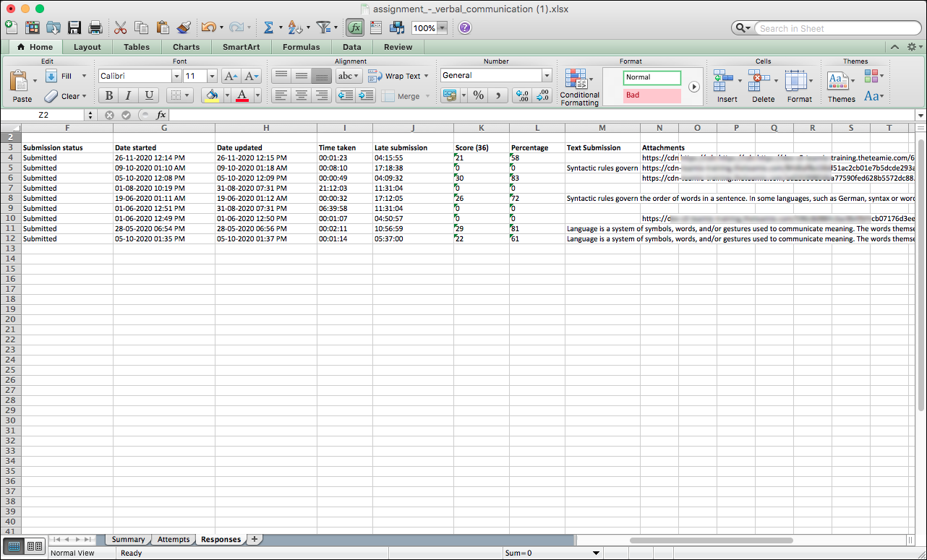Toggle Underline formatting
Screen dimensions: 927x560
pyautogui.click(x=149, y=95)
